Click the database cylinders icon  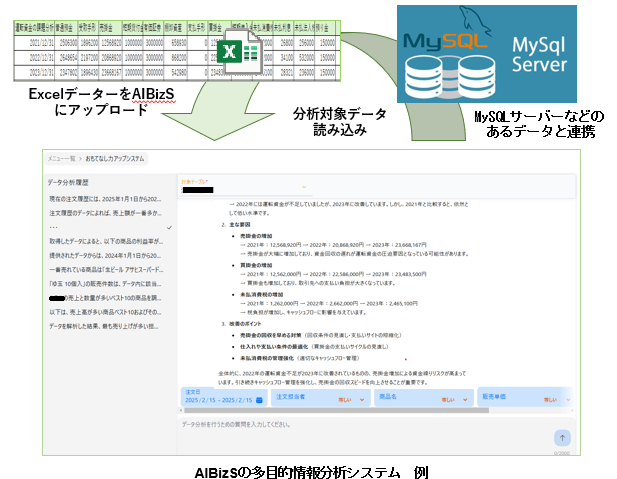pos(450,77)
